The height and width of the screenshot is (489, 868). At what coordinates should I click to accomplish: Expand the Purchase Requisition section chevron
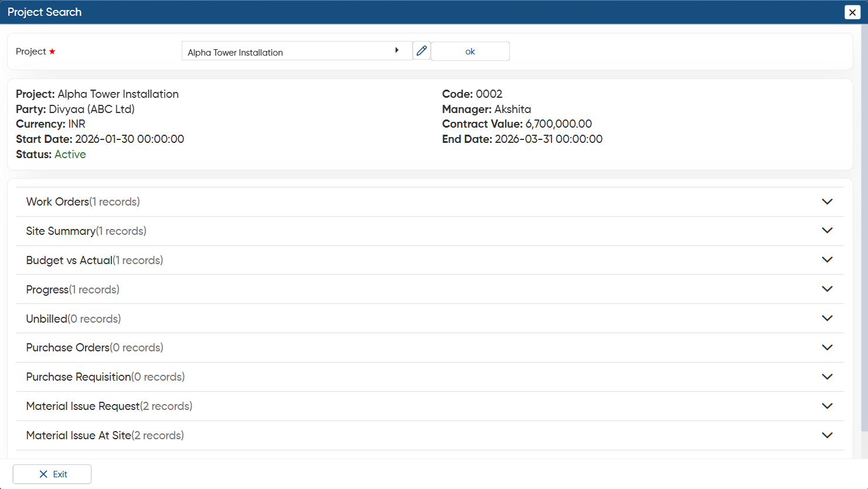click(827, 377)
